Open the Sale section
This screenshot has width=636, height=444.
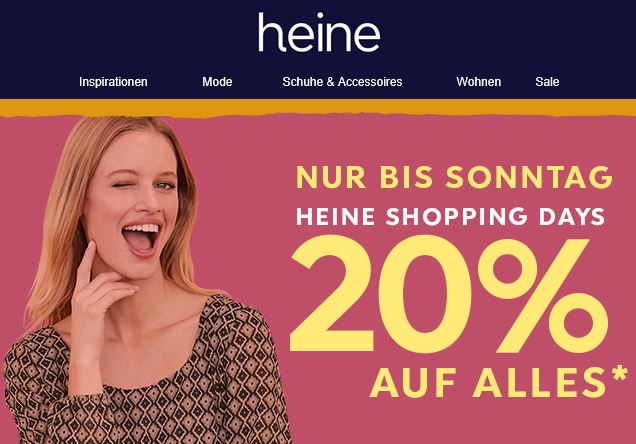547,82
